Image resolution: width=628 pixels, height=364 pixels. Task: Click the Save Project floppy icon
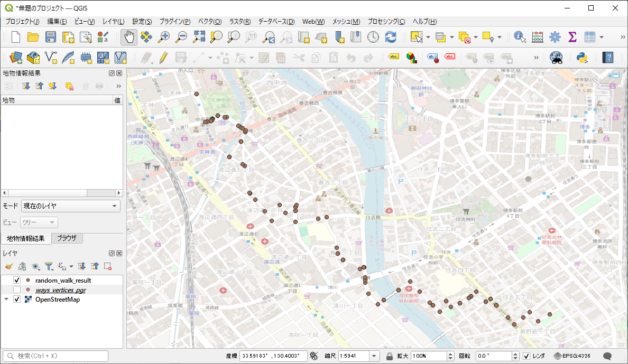pos(51,37)
